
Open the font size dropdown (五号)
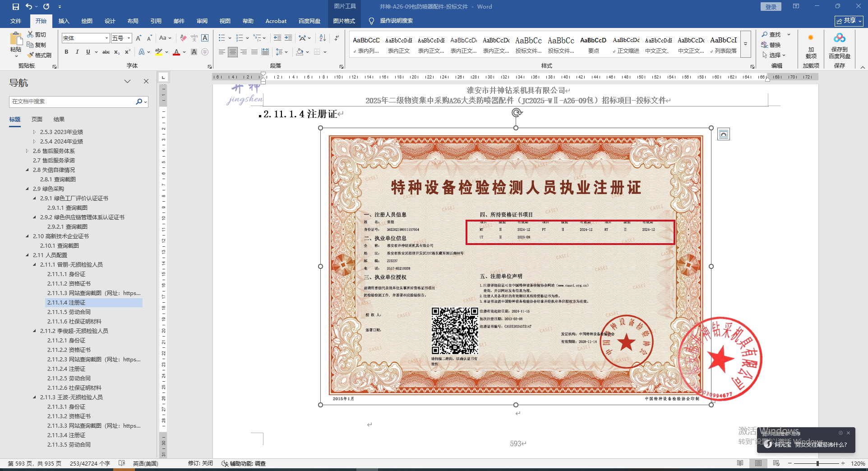coord(129,38)
